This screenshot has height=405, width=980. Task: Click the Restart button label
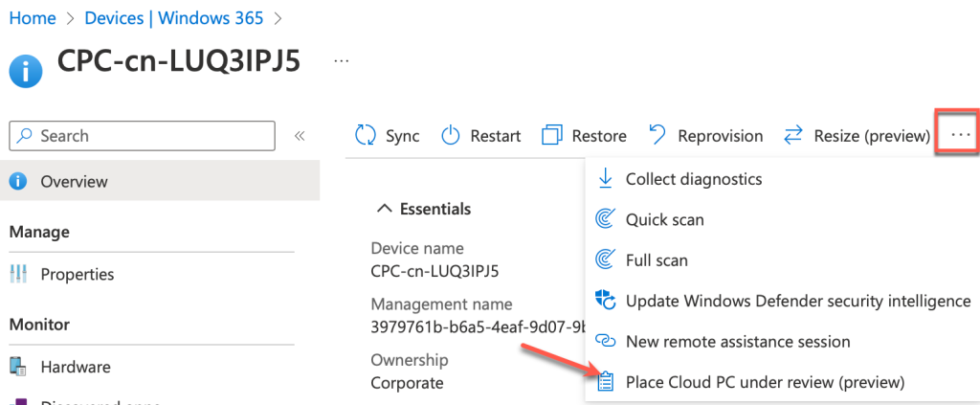point(496,136)
